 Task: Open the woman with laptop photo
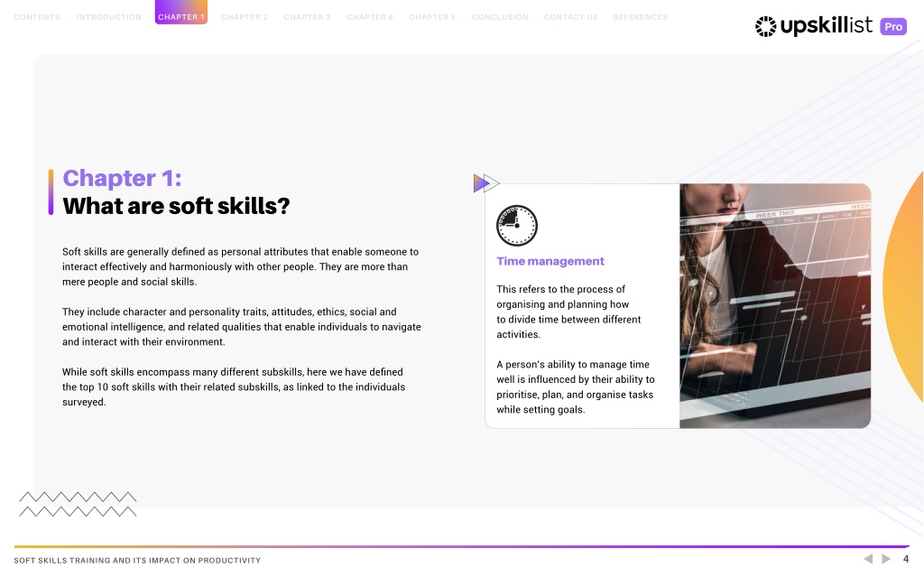(x=775, y=305)
